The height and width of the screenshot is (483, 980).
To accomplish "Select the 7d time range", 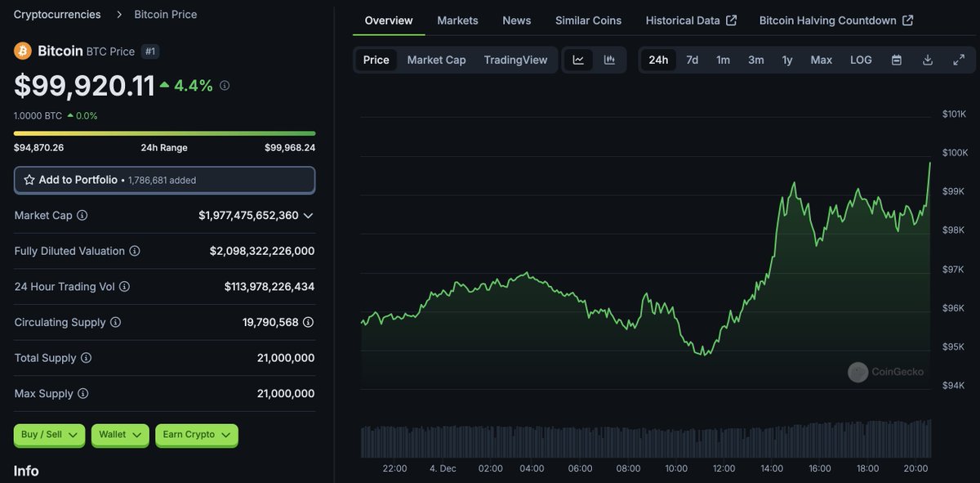I will click(x=692, y=59).
